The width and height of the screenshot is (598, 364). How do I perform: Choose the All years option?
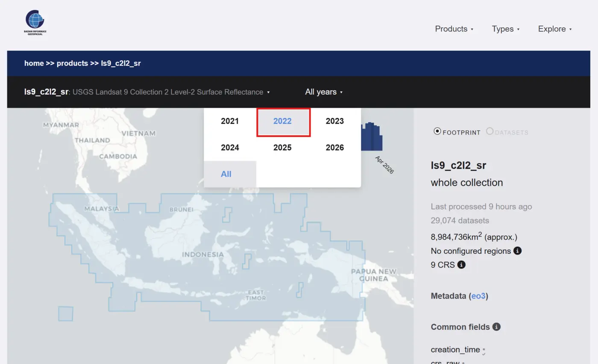230,174
